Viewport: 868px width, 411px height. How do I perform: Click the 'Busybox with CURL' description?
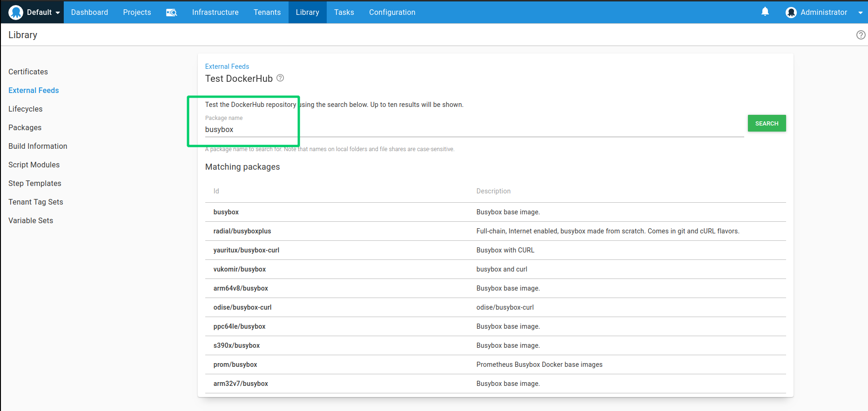505,250
